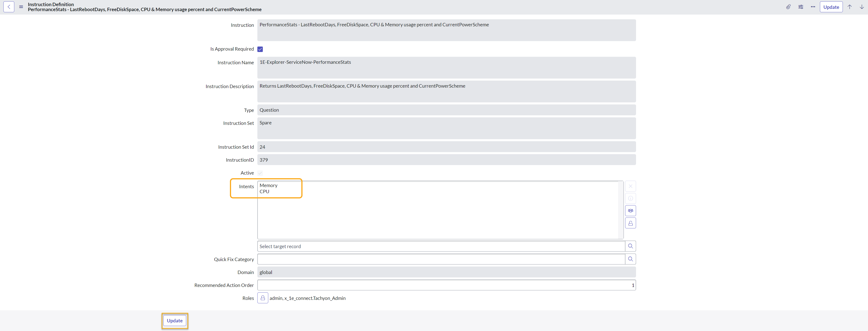Click the Quick Fix Category input field
This screenshot has height=331, width=868.
441,259
